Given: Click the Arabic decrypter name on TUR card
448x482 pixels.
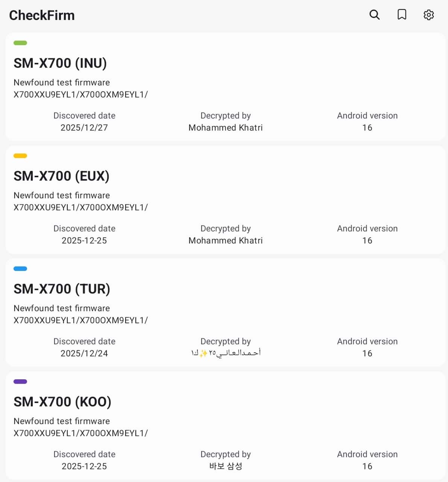Looking at the screenshot, I should coord(225,353).
